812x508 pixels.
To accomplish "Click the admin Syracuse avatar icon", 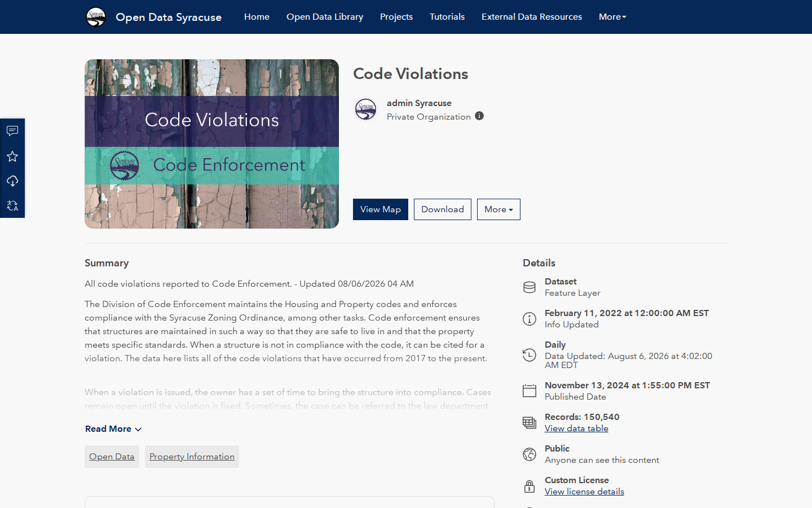I will point(365,110).
